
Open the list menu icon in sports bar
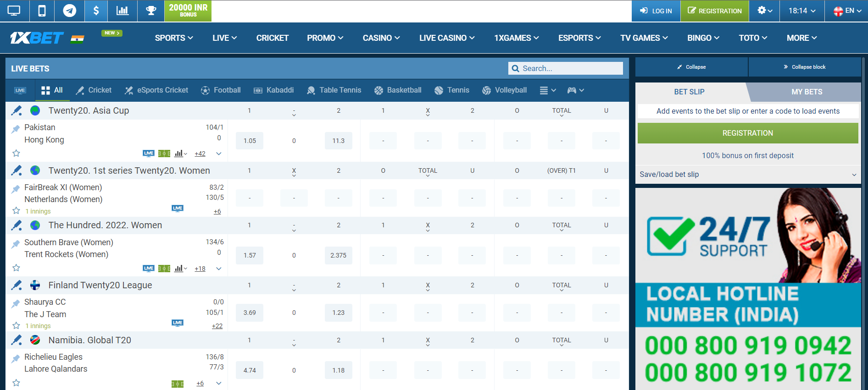(548, 90)
